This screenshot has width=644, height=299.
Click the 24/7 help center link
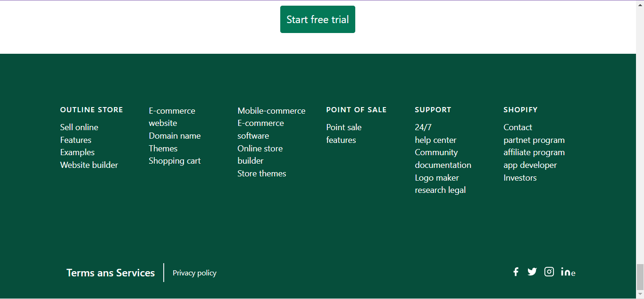435,133
